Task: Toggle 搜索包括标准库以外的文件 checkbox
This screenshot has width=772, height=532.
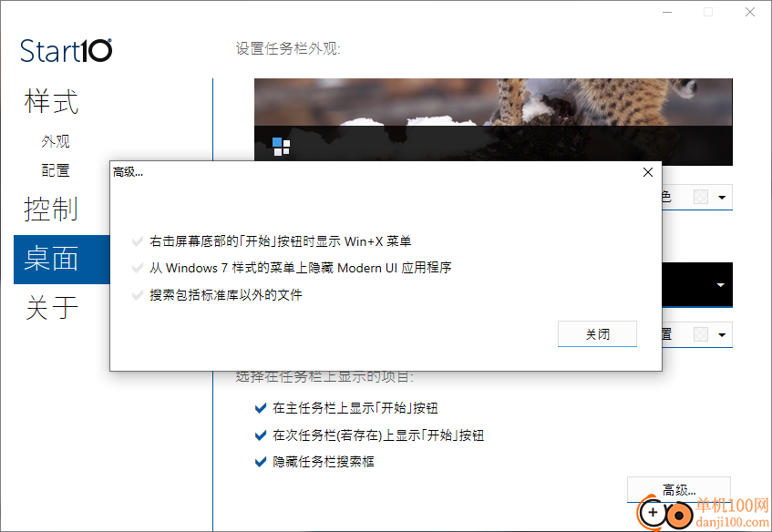Action: click(138, 295)
